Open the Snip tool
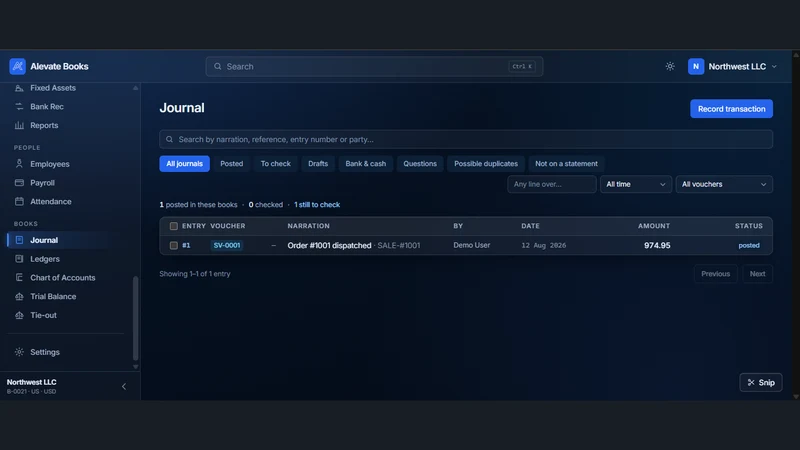 click(x=761, y=383)
